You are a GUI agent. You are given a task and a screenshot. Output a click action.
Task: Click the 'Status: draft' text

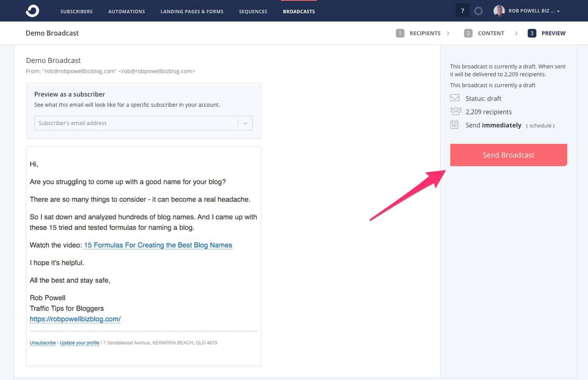click(483, 98)
